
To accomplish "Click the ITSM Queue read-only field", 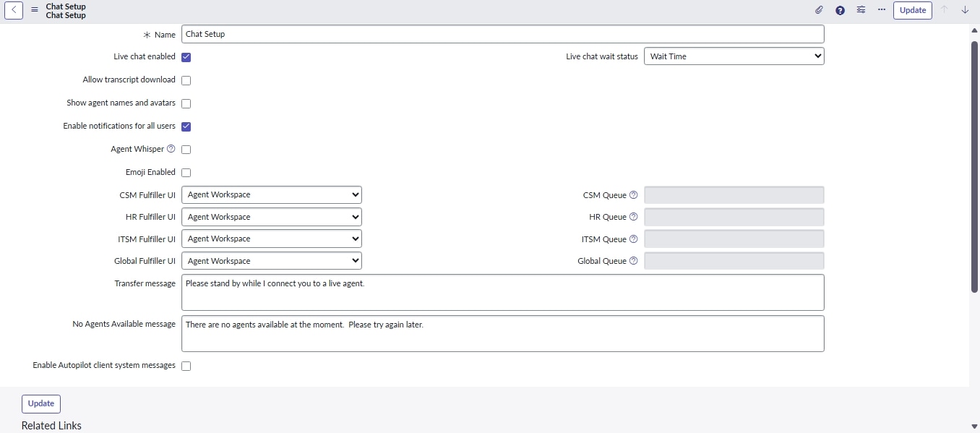I will click(734, 239).
